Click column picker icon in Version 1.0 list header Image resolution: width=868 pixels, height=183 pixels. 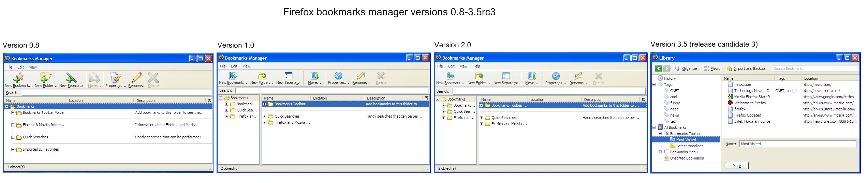(x=426, y=98)
